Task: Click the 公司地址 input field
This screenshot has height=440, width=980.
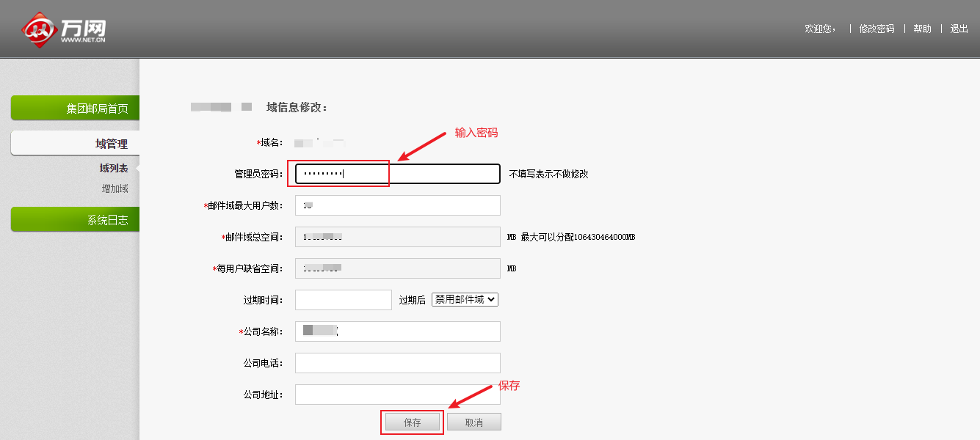Action: coord(397,395)
